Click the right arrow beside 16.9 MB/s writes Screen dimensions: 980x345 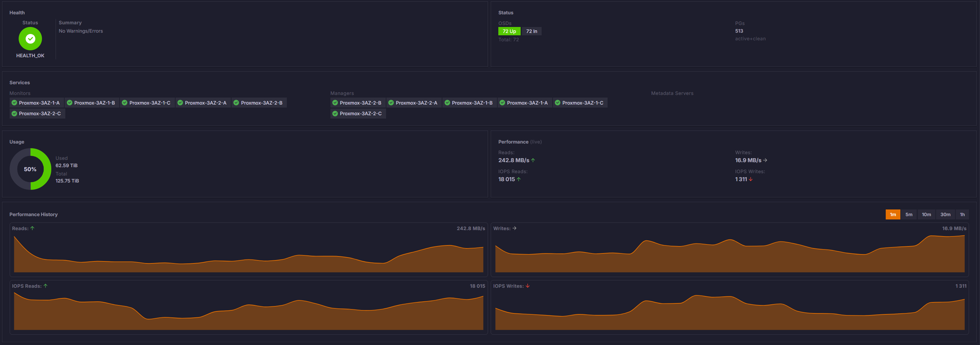765,160
